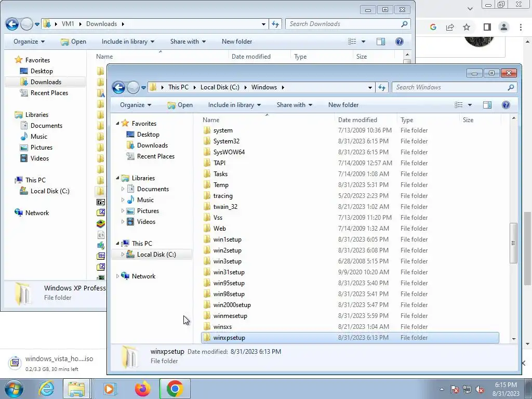Open Firefox from the taskbar

[x=142, y=389]
